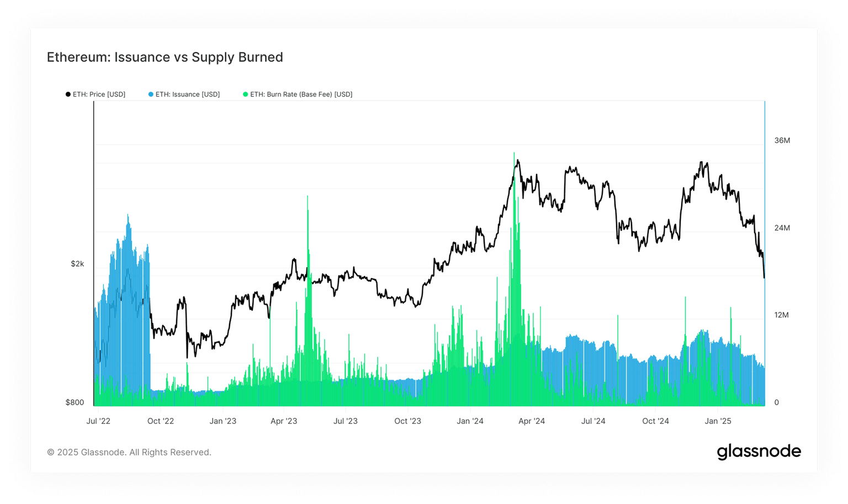The width and height of the screenshot is (848, 504).
Task: Click the Glassnode copyright notice text
Action: [129, 452]
